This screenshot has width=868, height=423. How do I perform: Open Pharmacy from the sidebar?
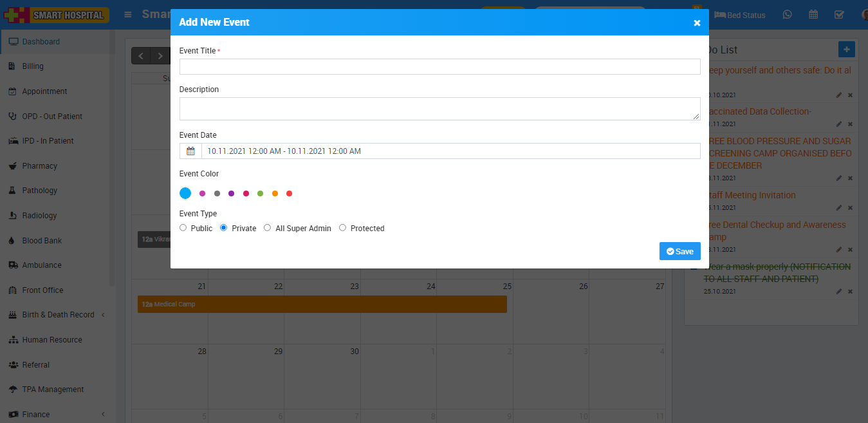39,166
